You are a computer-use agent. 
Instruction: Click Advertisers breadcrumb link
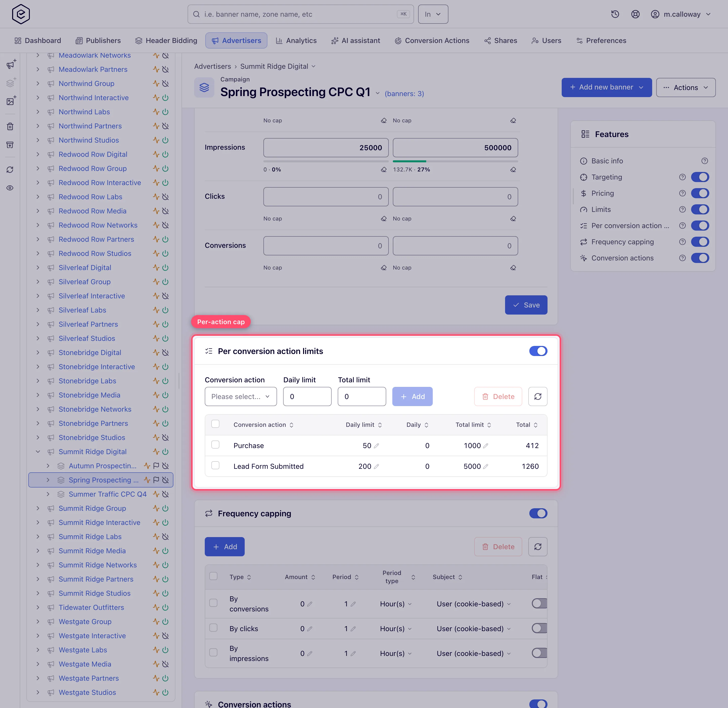point(212,66)
